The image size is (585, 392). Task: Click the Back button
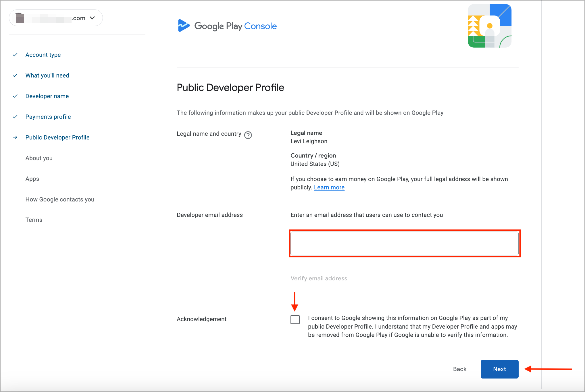pos(460,369)
